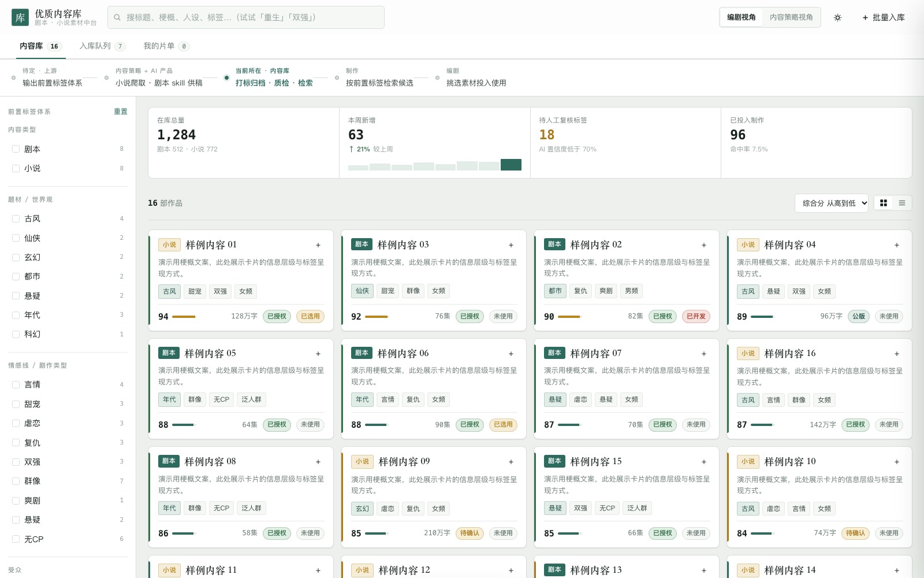Add 样例内容 06 with plus icon
The height and width of the screenshot is (578, 924).
[511, 354]
